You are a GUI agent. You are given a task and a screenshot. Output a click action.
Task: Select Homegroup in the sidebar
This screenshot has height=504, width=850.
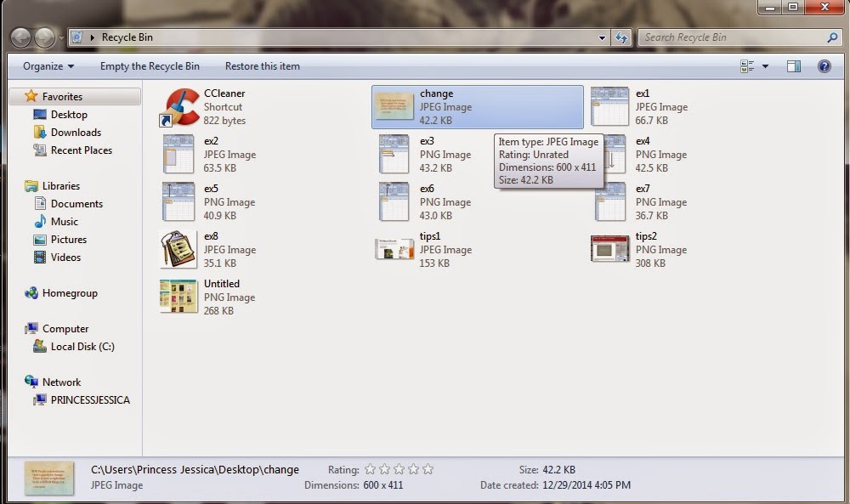pyautogui.click(x=70, y=293)
